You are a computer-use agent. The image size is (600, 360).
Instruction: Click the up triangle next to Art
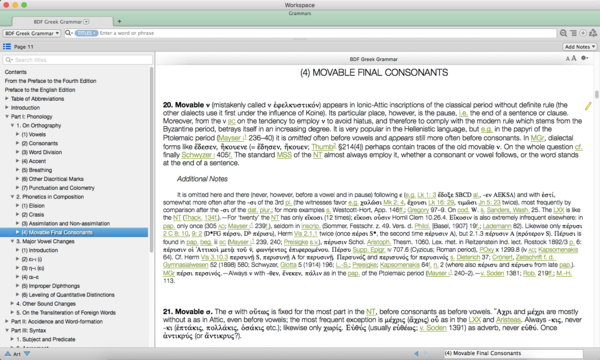coord(7,353)
